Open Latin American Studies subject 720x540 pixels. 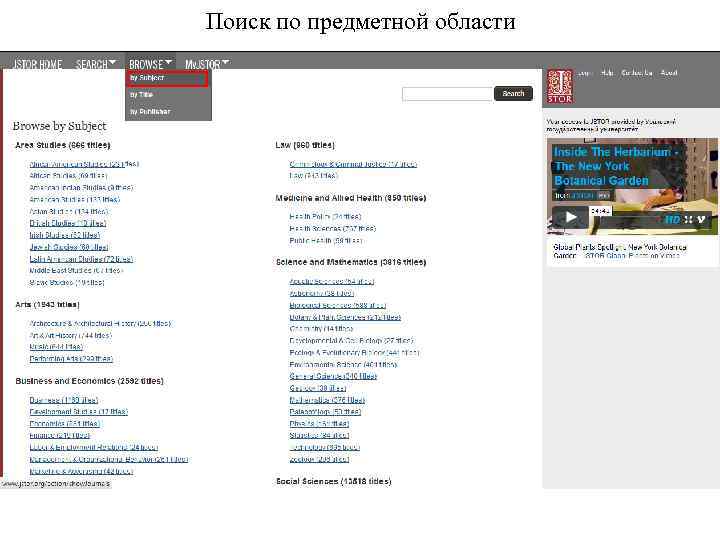click(81, 259)
